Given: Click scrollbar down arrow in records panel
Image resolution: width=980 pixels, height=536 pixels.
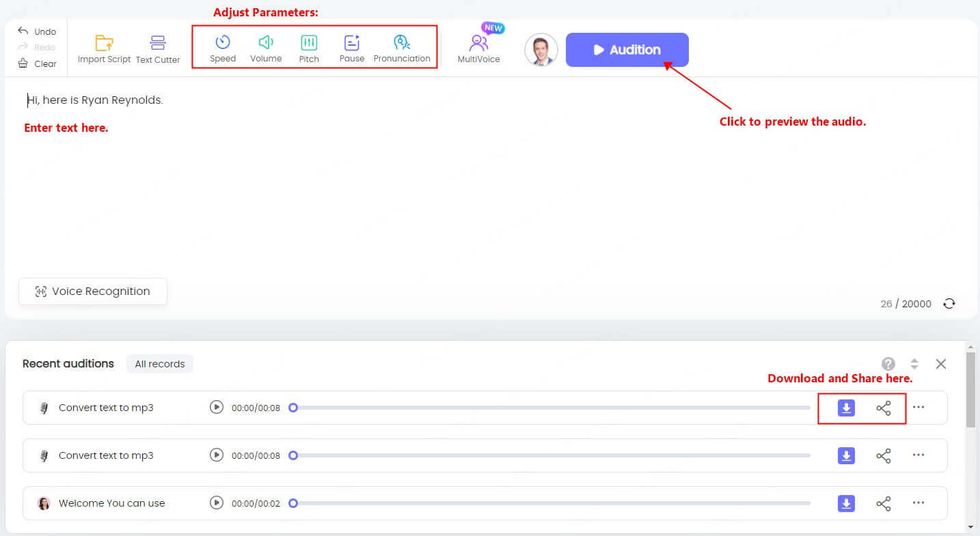Looking at the screenshot, I should point(970,527).
